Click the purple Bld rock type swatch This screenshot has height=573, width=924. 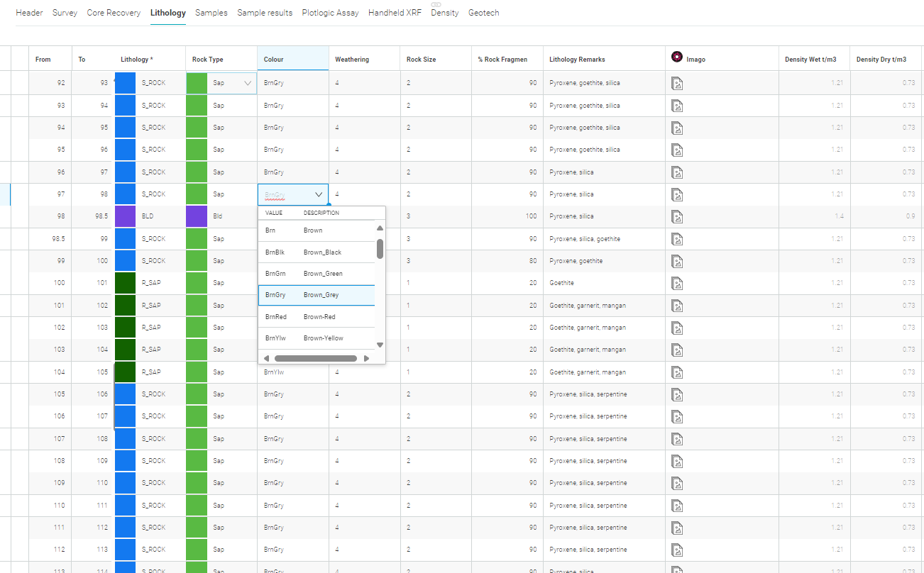click(197, 216)
